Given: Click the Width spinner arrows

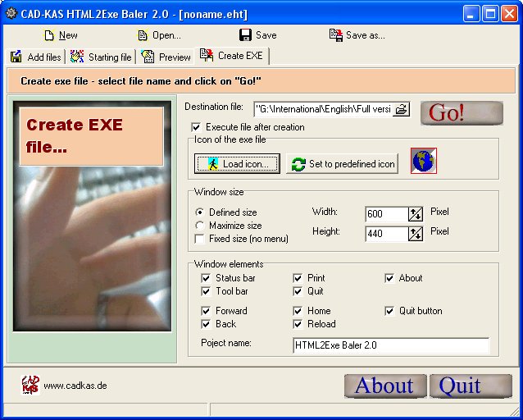Looking at the screenshot, I should pyautogui.click(x=416, y=214).
